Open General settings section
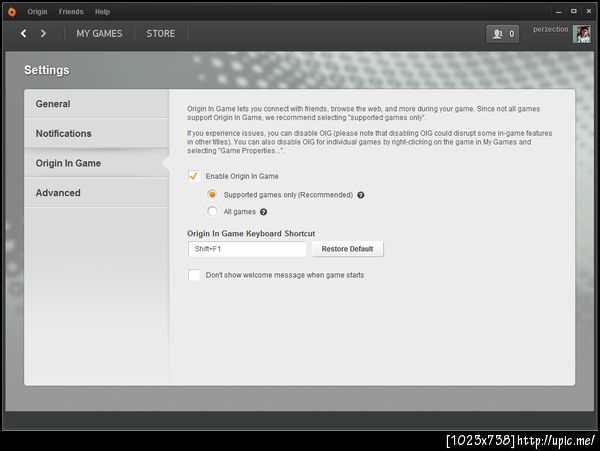The height and width of the screenshot is (451, 600). (x=96, y=104)
